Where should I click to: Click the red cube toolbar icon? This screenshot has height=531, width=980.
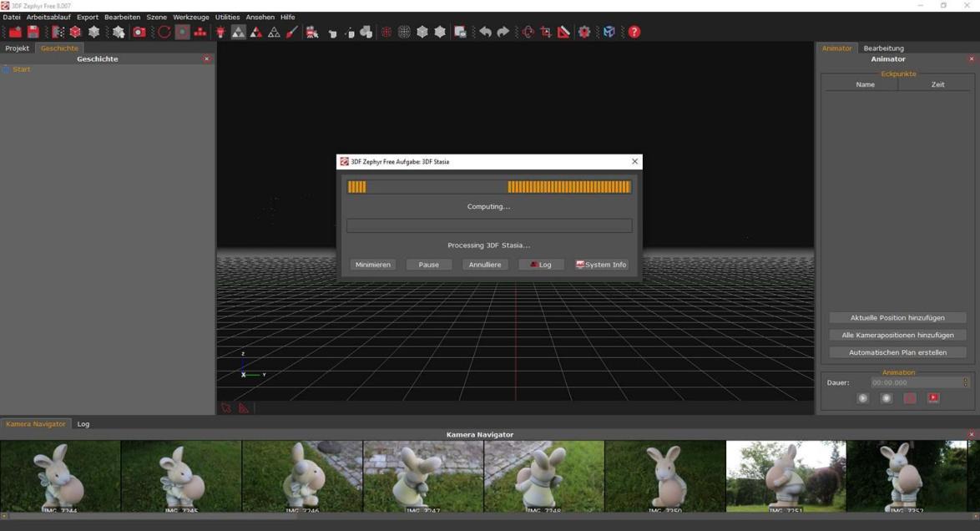[x=76, y=32]
